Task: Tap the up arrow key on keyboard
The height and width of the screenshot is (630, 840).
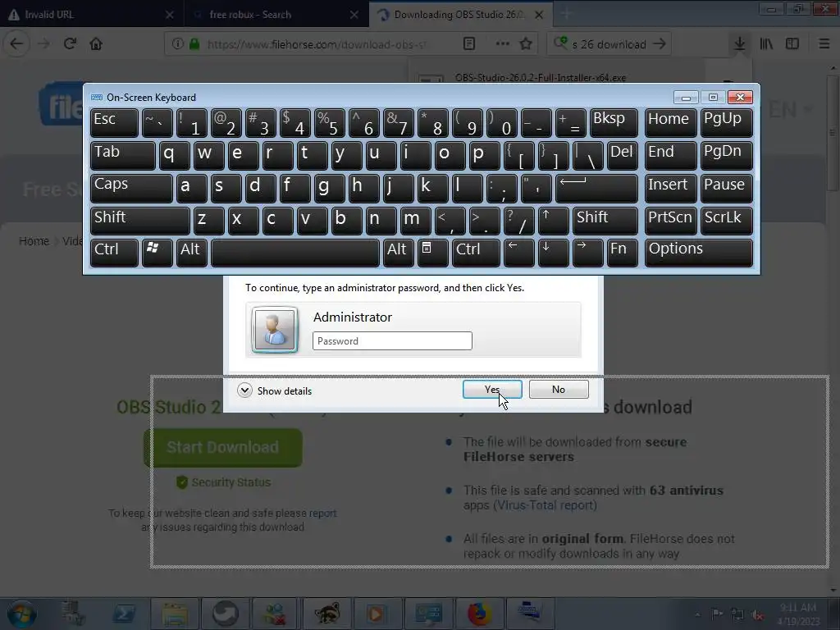Action: (553, 221)
